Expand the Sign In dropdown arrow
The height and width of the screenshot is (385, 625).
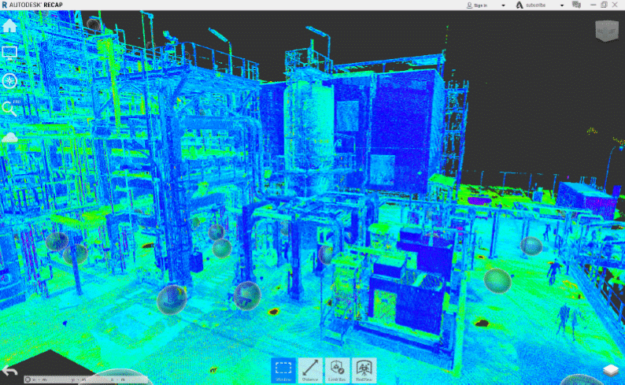(503, 5)
